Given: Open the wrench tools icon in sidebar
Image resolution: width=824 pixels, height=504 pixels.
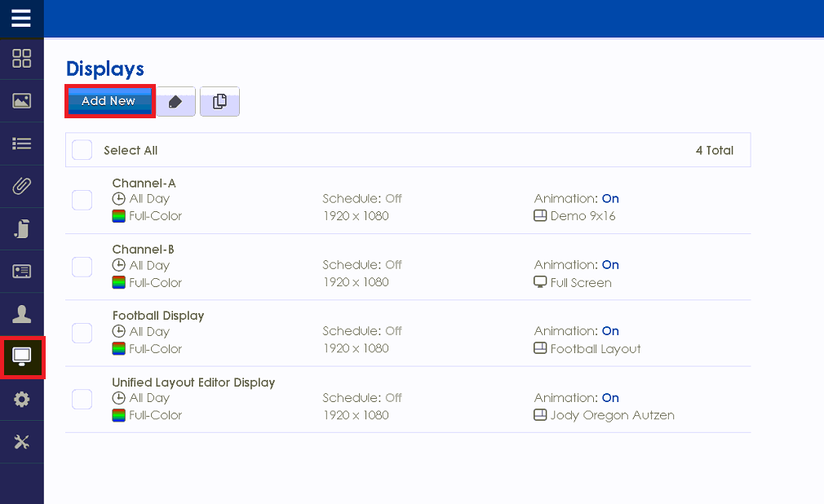Looking at the screenshot, I should coord(21,442).
